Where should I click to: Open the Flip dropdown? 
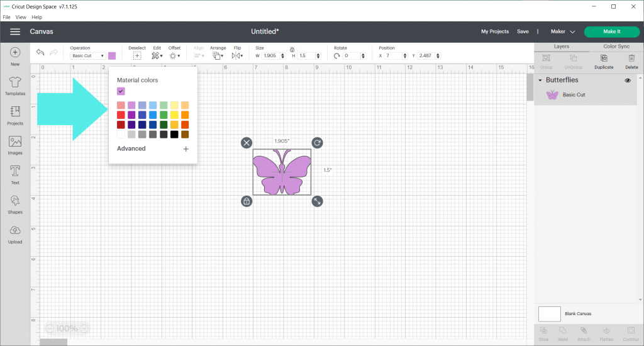237,56
